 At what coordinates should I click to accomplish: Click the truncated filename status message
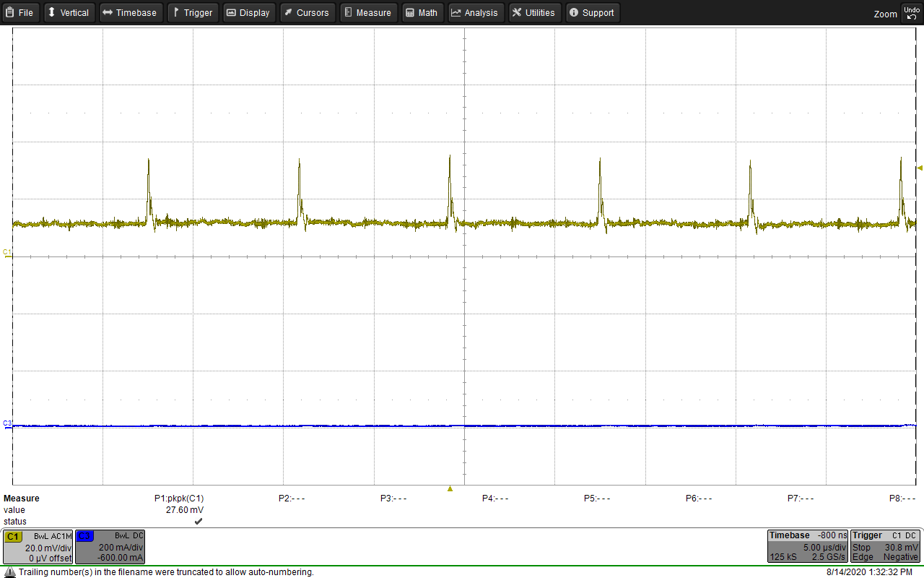166,572
